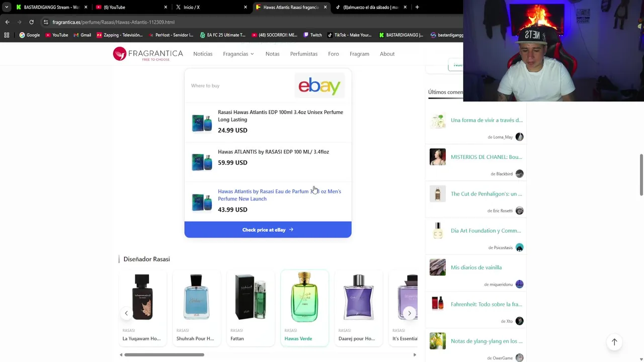Open article Una forma de vivir a través

tap(487, 120)
